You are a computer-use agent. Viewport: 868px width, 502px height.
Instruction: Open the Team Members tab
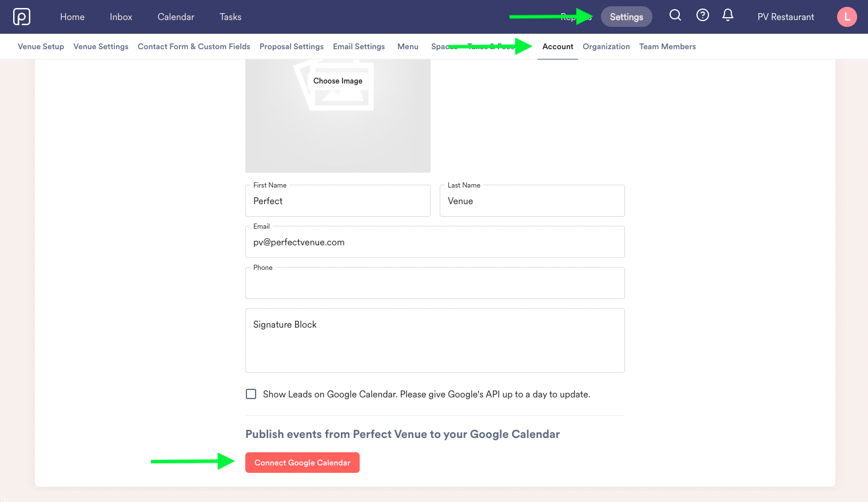667,46
